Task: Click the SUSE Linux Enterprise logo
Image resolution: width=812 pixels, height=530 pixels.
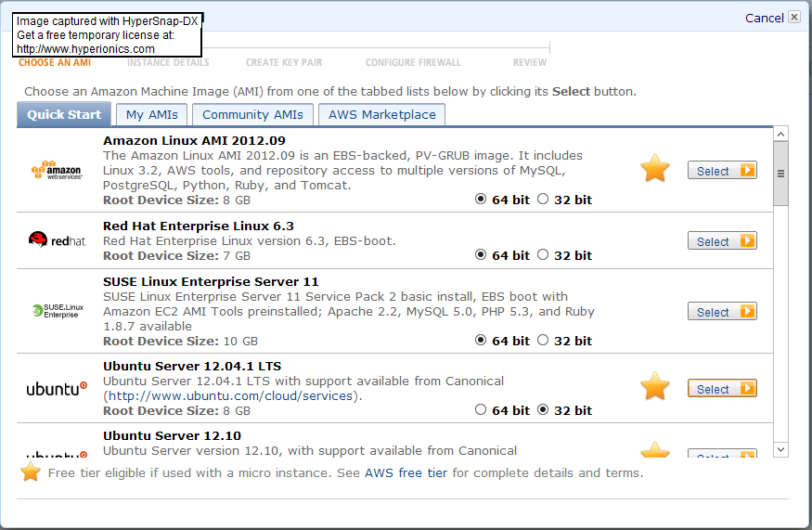Action: [58, 311]
